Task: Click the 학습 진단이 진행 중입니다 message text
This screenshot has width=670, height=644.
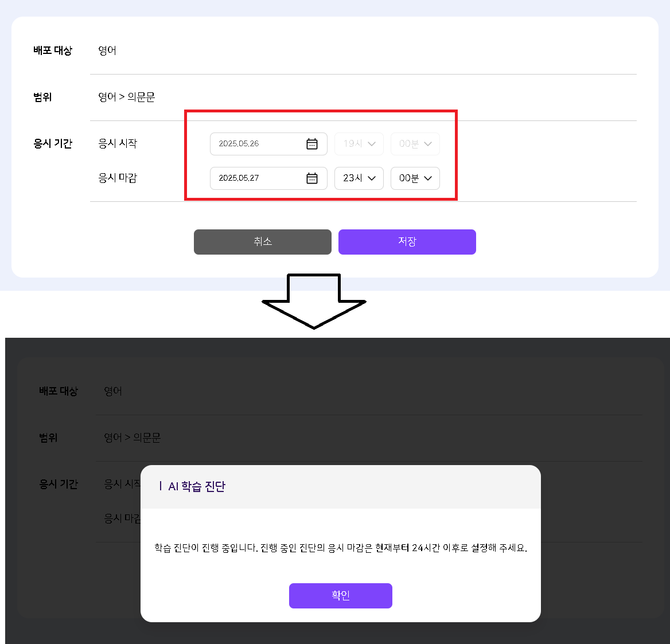Action: coord(340,548)
